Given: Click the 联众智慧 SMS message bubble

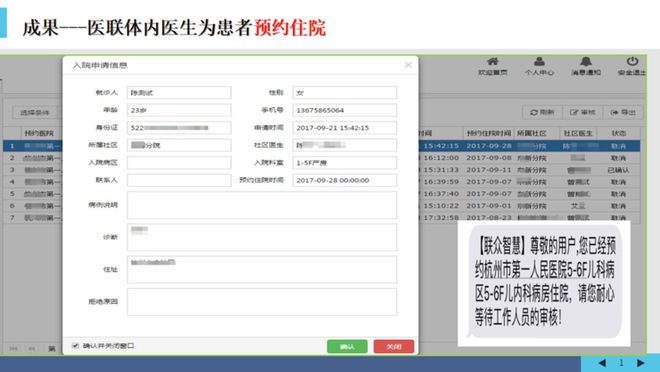Looking at the screenshot, I should (544, 282).
